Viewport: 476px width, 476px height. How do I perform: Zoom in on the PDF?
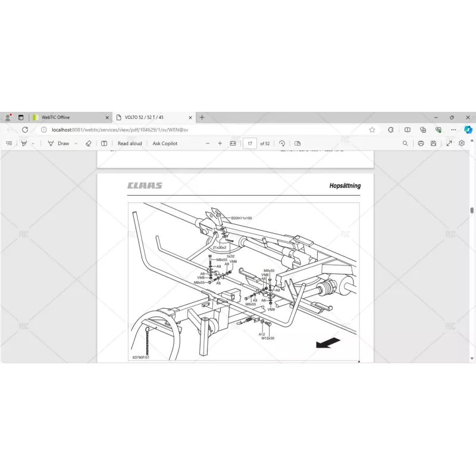(x=220, y=143)
